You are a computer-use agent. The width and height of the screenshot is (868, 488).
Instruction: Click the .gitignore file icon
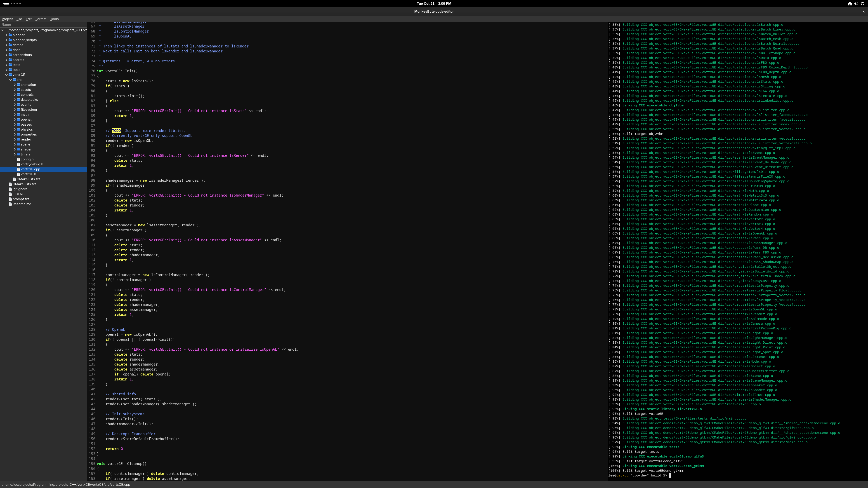click(10, 189)
